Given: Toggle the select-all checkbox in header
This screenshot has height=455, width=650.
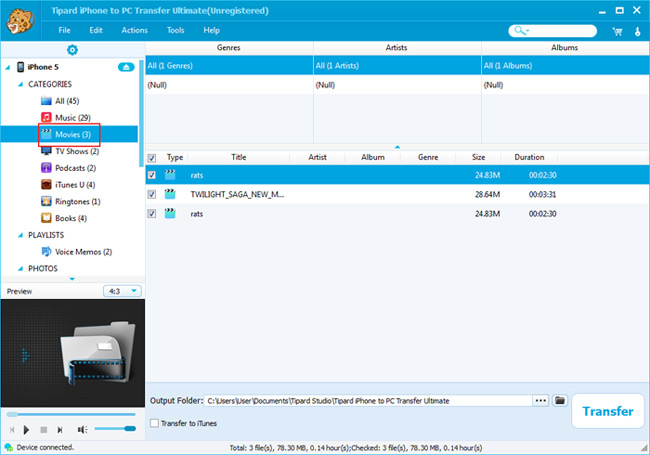Looking at the screenshot, I should tap(152, 158).
